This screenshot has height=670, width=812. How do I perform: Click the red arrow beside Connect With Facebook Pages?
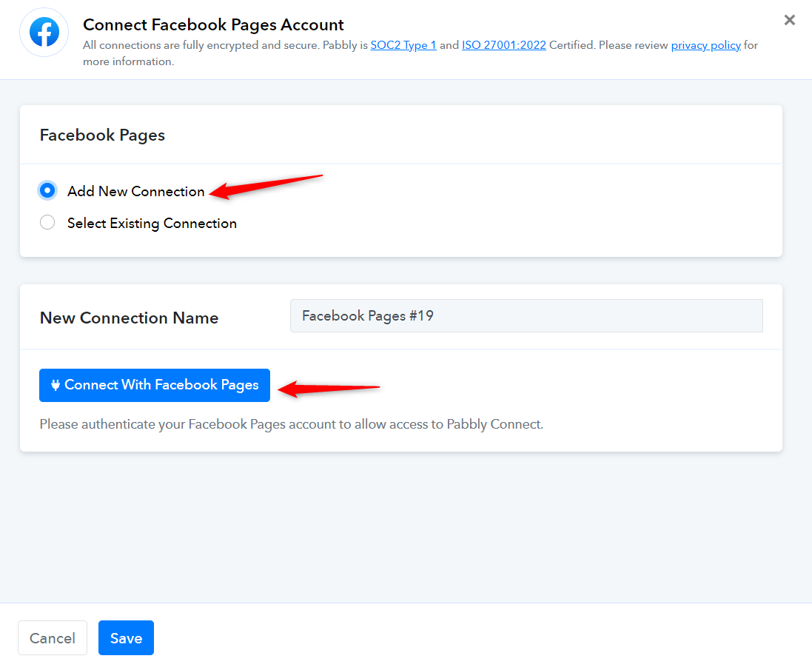(x=329, y=389)
